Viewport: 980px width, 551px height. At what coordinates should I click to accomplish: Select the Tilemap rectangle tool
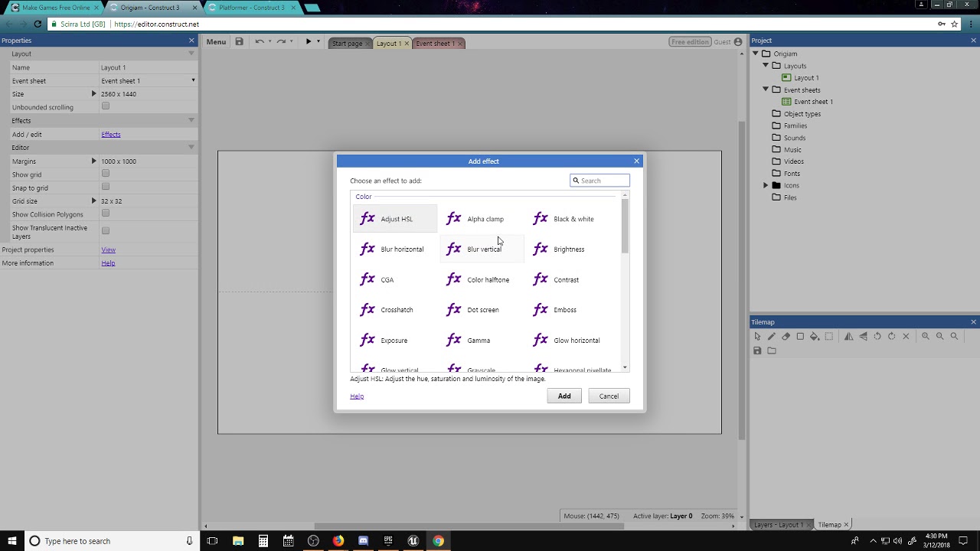[800, 336]
